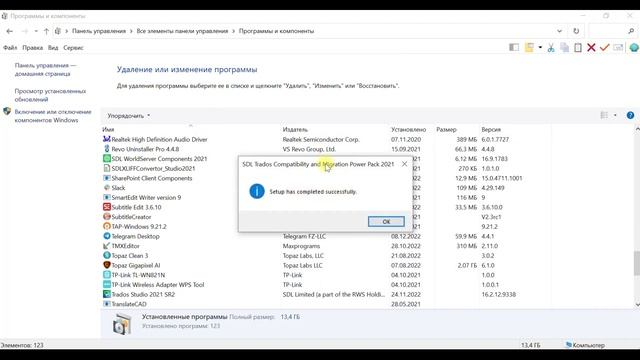Click the SDL WorldServer Components icon
640x360 pixels.
pos(107,158)
